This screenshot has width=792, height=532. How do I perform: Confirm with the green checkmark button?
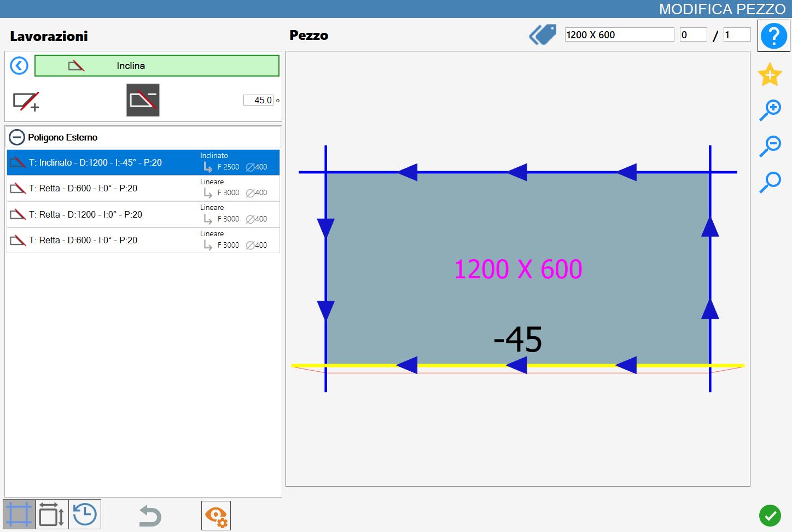pyautogui.click(x=770, y=516)
